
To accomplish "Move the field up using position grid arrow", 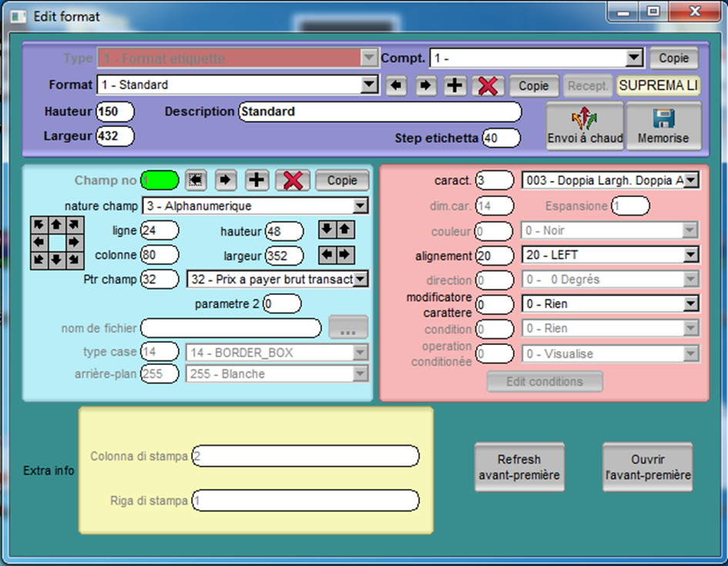I will [58, 225].
